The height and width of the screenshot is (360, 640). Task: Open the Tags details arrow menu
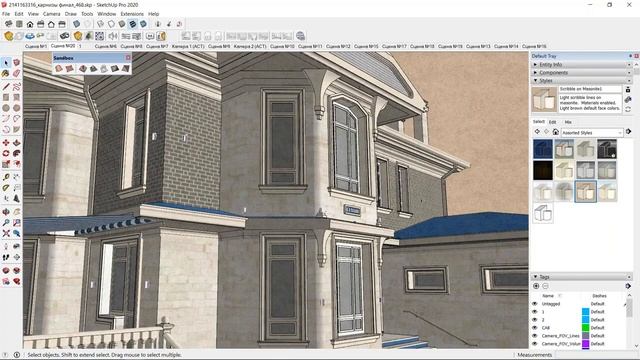[x=628, y=286]
